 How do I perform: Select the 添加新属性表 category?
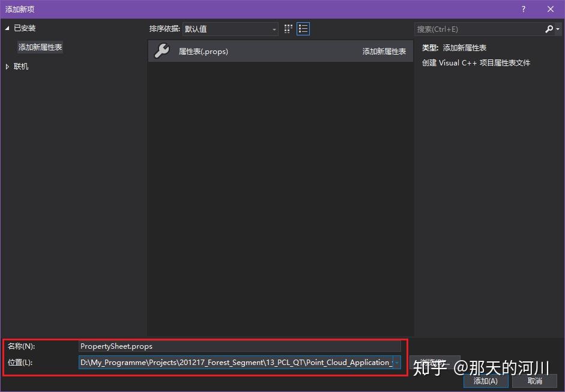coord(40,47)
